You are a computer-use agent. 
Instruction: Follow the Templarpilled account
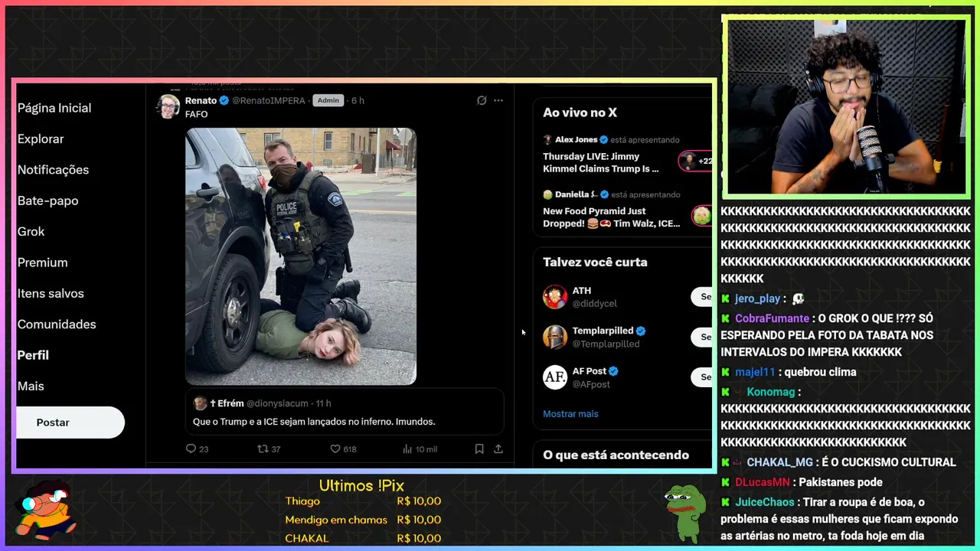point(702,337)
